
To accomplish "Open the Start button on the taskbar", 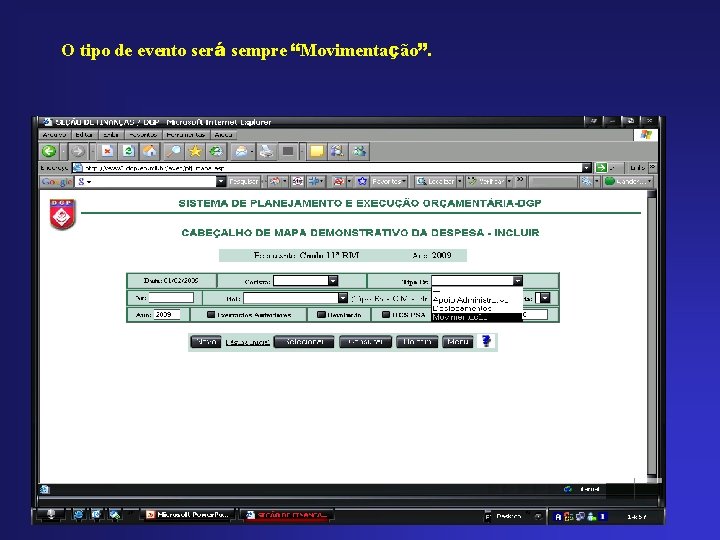I will pos(51,515).
